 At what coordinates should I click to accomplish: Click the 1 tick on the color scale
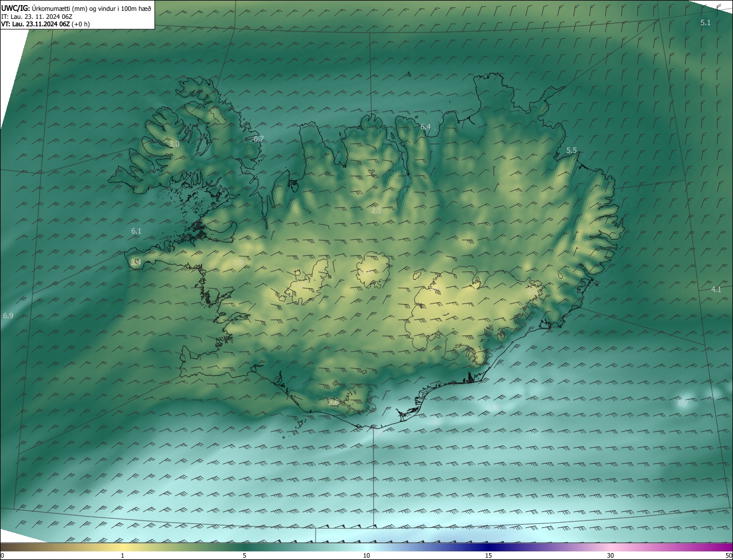point(123,555)
